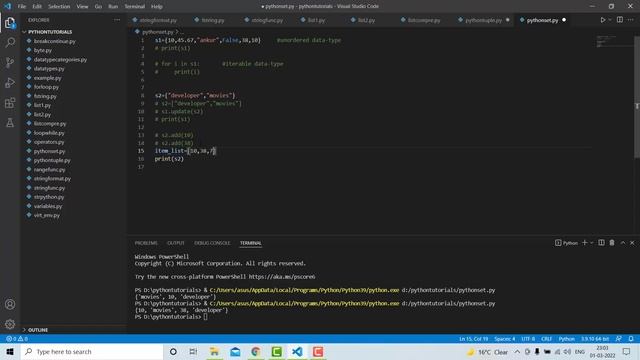
Task: Close the terminal panel
Action: point(632,242)
